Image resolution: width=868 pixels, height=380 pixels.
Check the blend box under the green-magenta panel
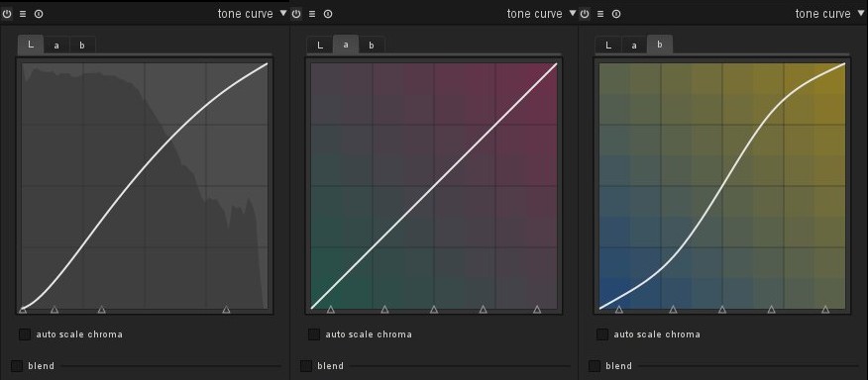tap(306, 365)
